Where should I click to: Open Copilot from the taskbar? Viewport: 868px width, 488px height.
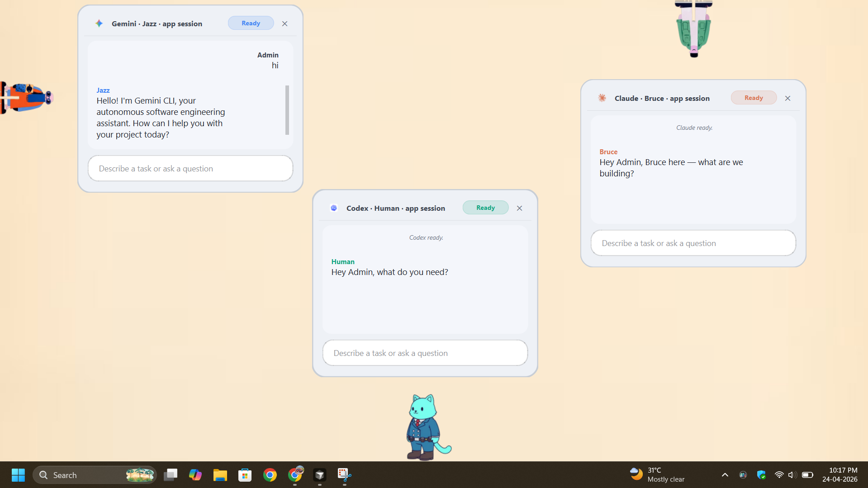pyautogui.click(x=195, y=475)
